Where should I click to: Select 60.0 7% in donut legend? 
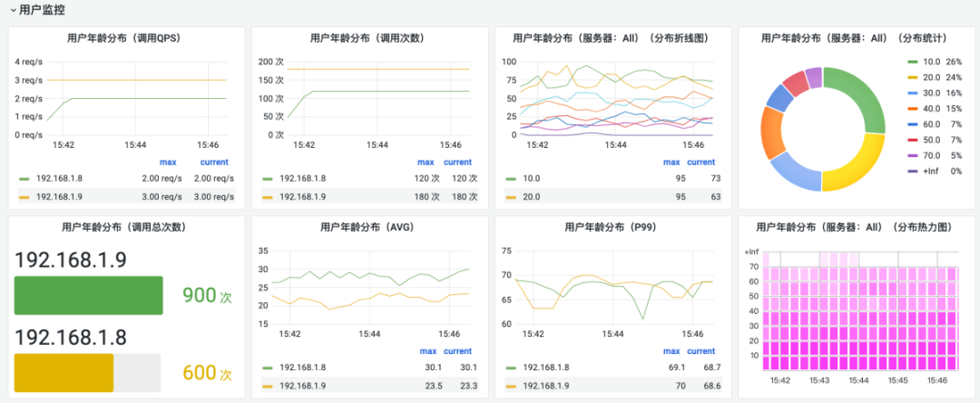click(935, 124)
